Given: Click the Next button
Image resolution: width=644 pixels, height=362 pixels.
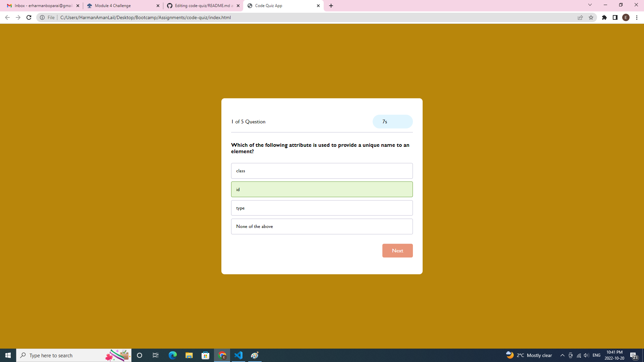Looking at the screenshot, I should [x=397, y=251].
